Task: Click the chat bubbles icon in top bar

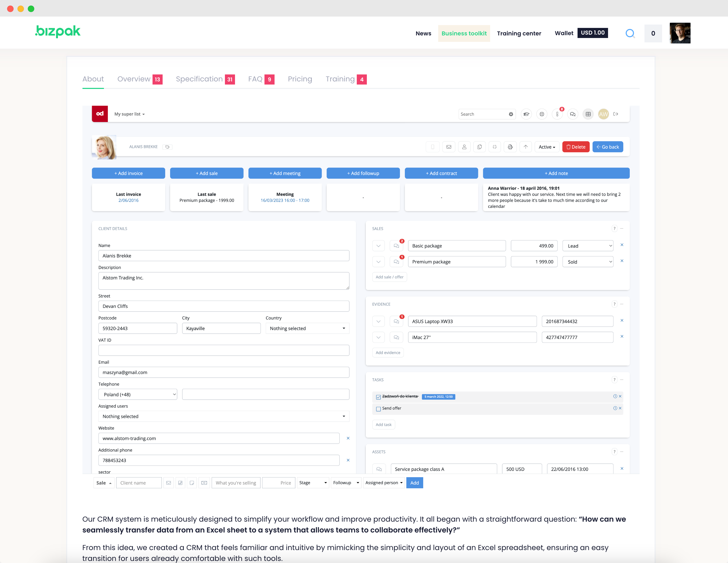Action: 573,114
